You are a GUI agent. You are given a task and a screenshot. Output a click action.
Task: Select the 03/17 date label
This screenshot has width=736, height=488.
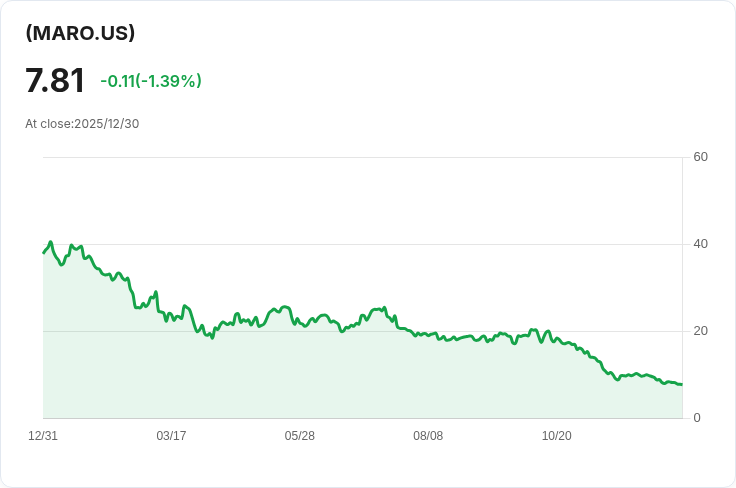click(171, 436)
